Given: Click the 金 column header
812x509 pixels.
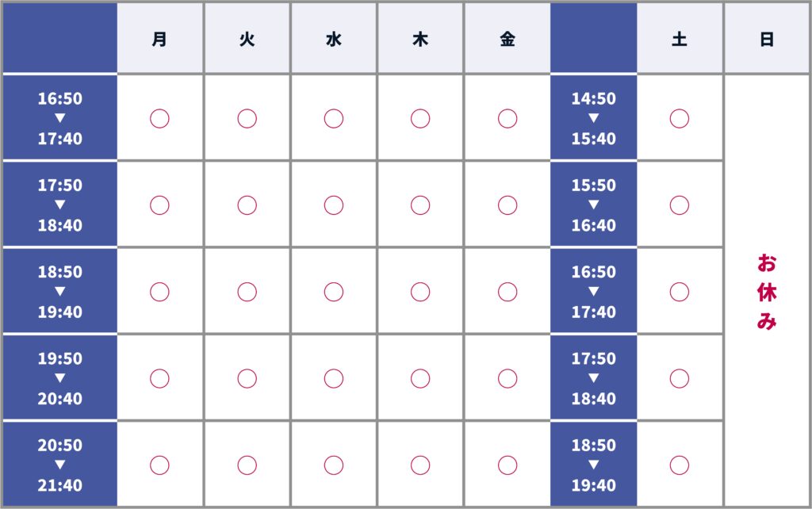Looking at the screenshot, I should [x=507, y=39].
